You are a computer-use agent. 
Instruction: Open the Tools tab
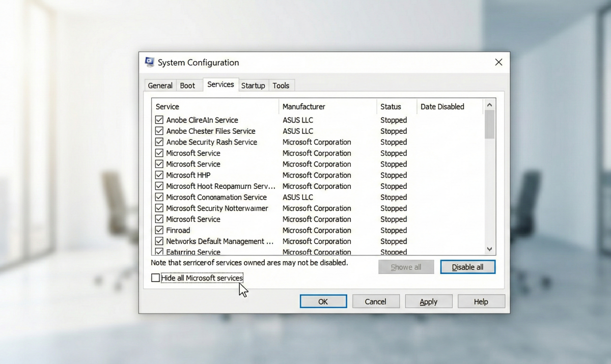point(281,86)
